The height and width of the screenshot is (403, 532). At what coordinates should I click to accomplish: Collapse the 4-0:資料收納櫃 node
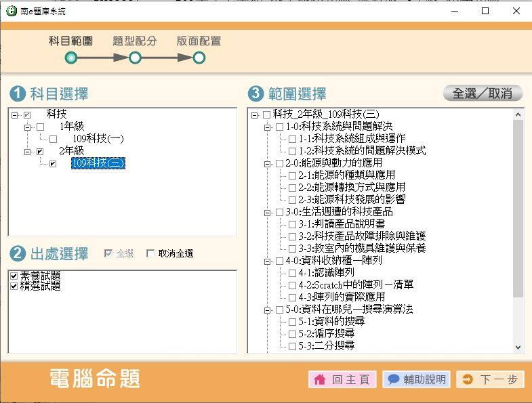coord(268,262)
